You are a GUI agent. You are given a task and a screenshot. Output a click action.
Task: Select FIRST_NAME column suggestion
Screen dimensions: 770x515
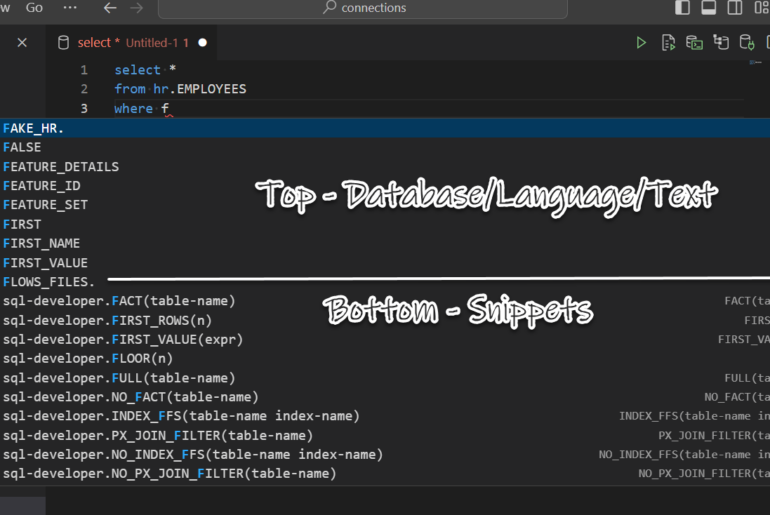(385, 244)
